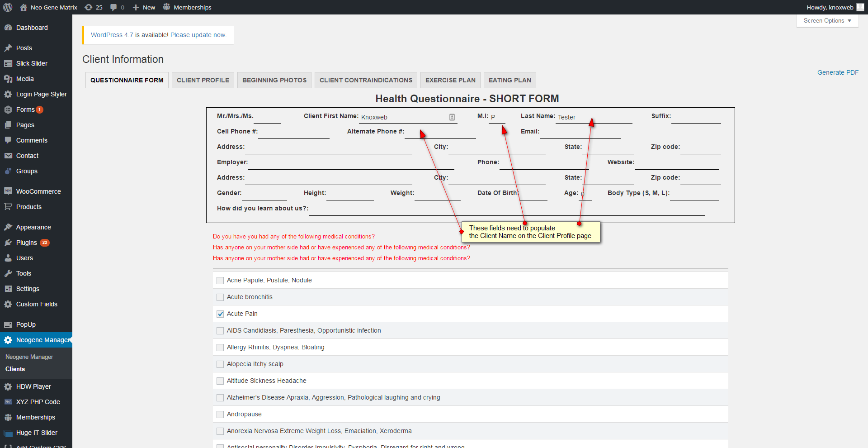Image resolution: width=868 pixels, height=448 pixels.
Task: Switch to the Client Profile tab
Action: tap(203, 80)
